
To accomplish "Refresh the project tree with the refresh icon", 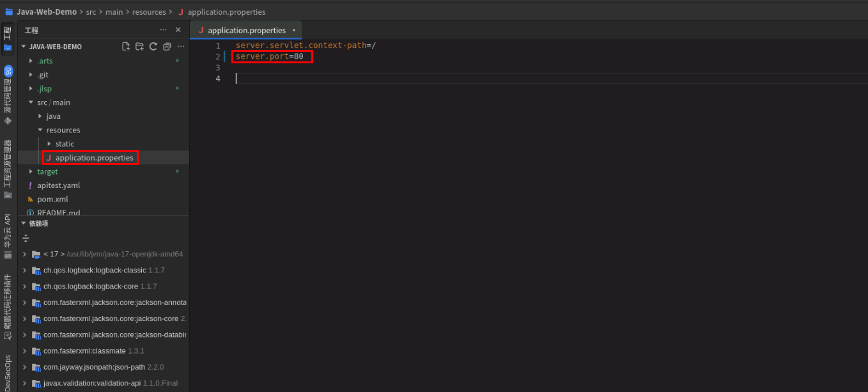I will (x=153, y=46).
